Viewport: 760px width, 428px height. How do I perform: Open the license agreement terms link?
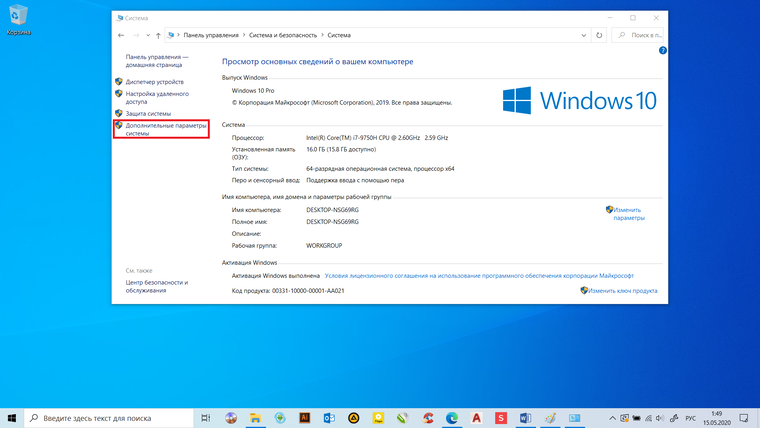(x=479, y=276)
